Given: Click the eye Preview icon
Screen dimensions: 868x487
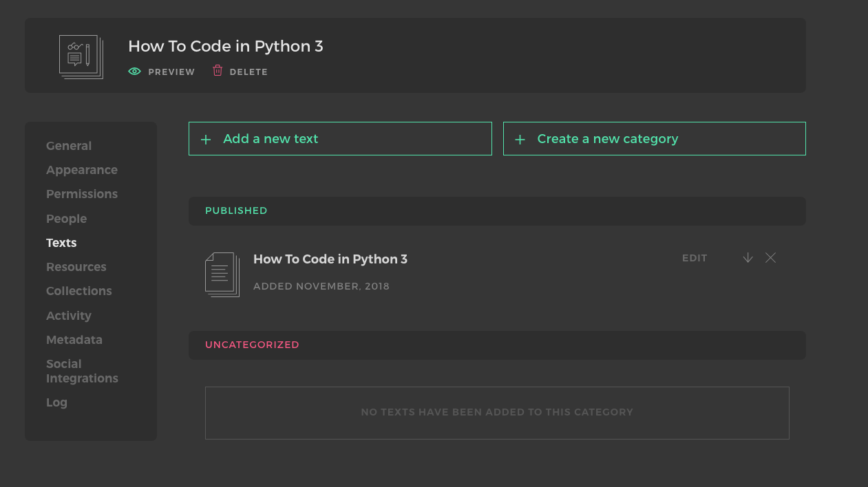Looking at the screenshot, I should [134, 72].
